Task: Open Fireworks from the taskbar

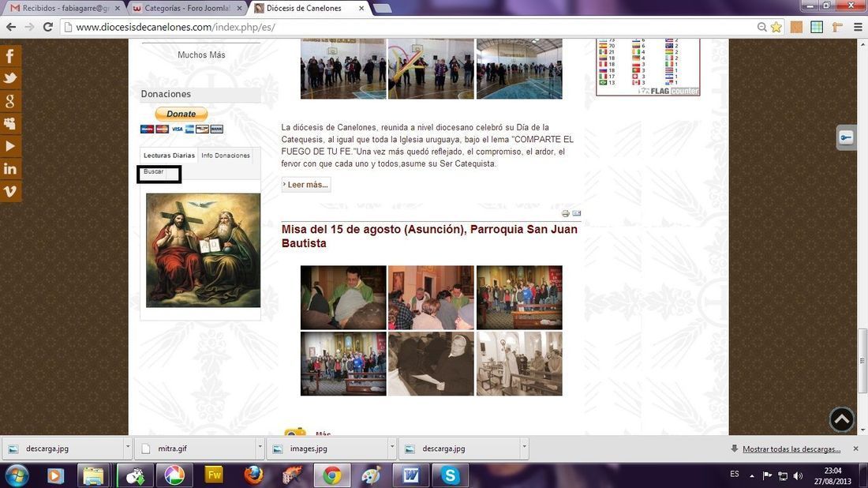Action: pyautogui.click(x=214, y=475)
